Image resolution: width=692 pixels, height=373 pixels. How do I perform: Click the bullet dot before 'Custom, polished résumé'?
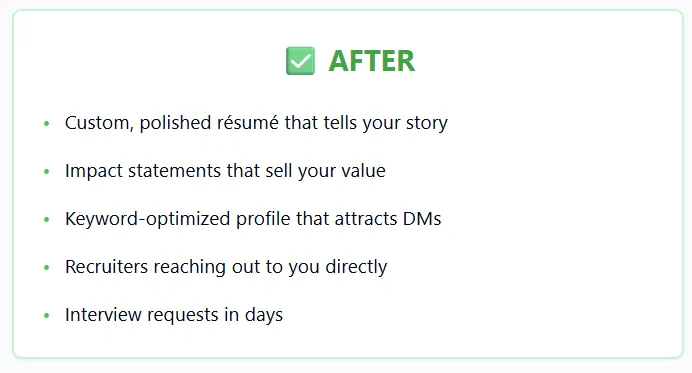tap(47, 124)
